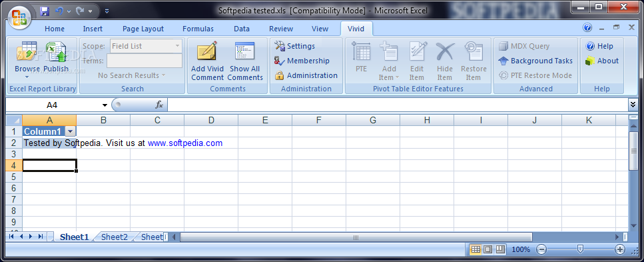Image resolution: width=644 pixels, height=262 pixels.
Task: Select the Sheet1 tab
Action: tap(75, 237)
